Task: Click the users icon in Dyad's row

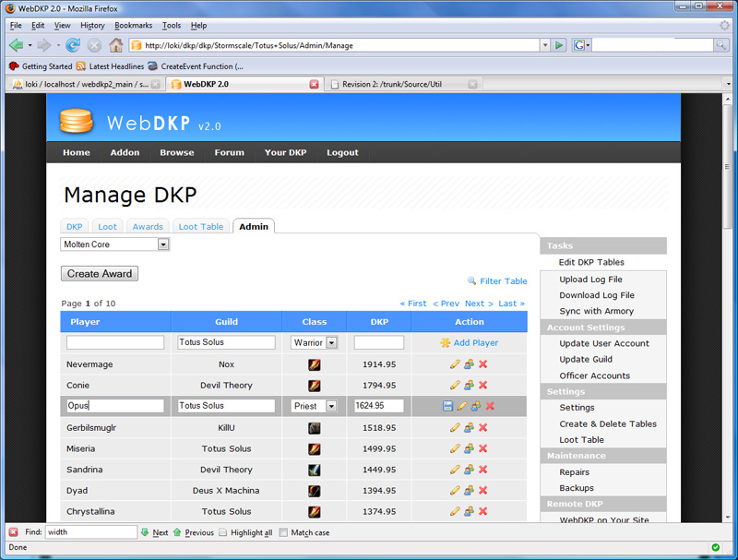Action: [469, 491]
